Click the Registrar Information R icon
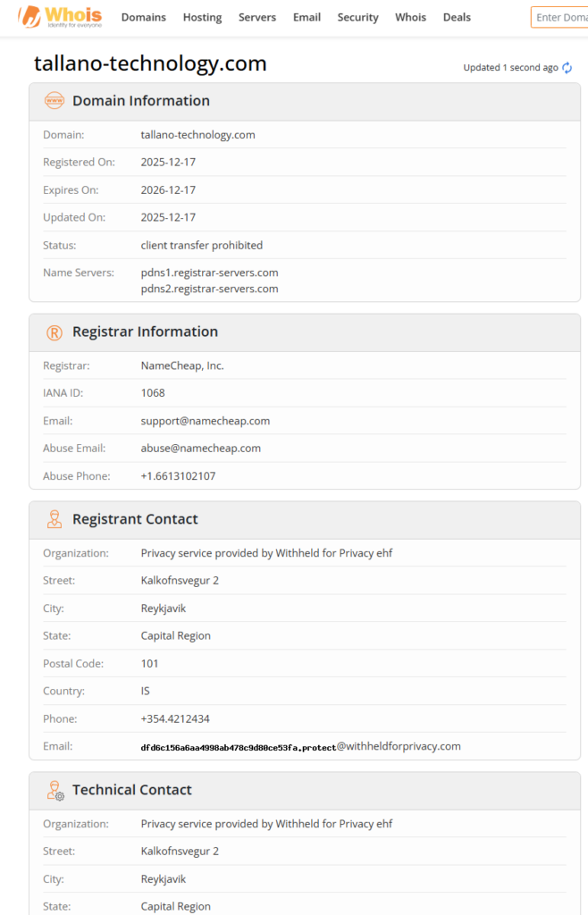Screen dimensions: 588x915 point(54,332)
